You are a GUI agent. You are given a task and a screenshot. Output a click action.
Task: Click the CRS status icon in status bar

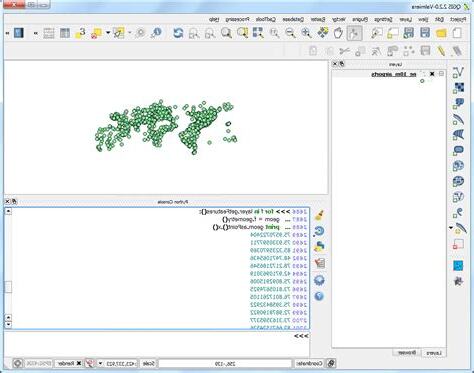click(18, 363)
